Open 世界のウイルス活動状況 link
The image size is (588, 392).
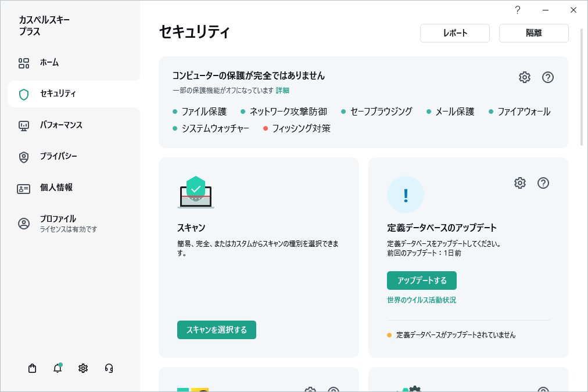(421, 300)
